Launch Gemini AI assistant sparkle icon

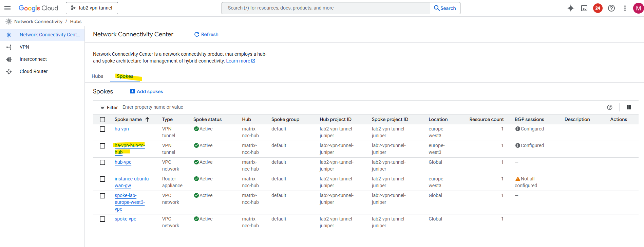[571, 8]
